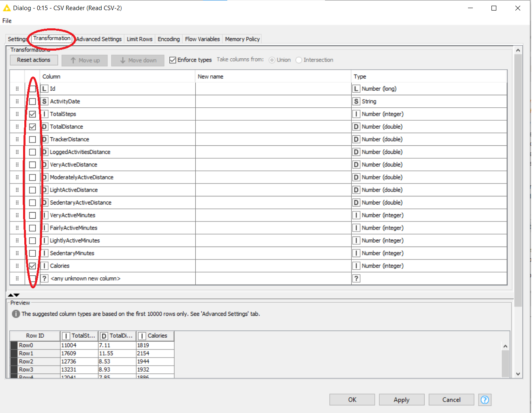Collapse the Preview panel with the arrow control
The width and height of the screenshot is (532, 413).
pyautogui.click(x=16, y=295)
